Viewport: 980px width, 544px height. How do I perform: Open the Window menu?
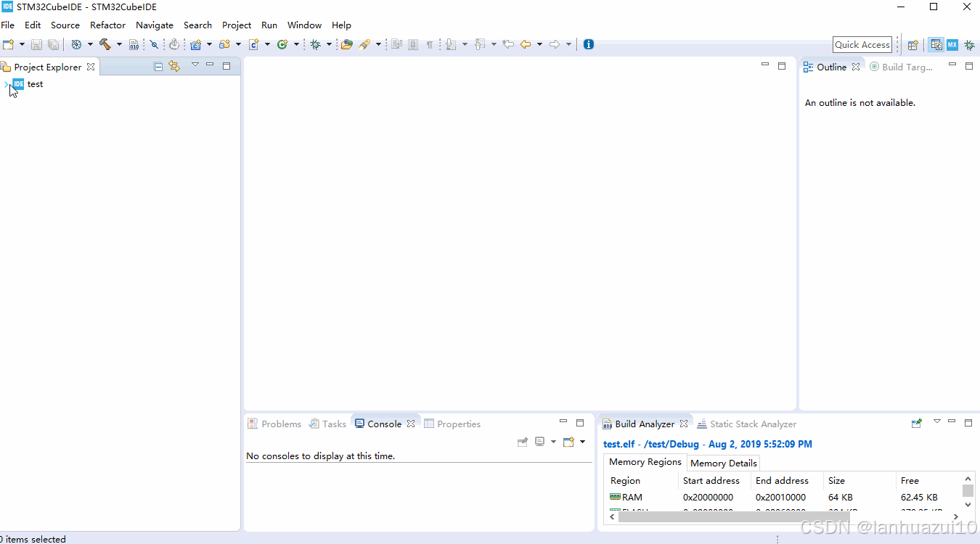point(304,25)
